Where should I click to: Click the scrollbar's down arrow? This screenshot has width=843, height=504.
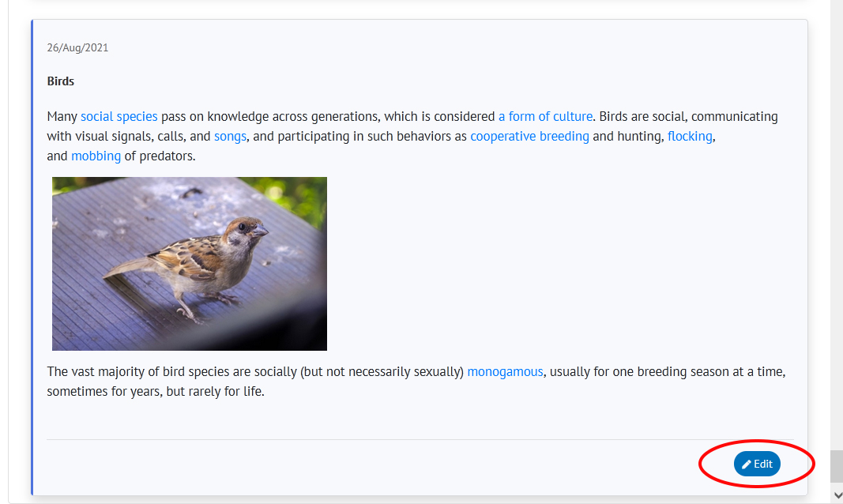coord(837,495)
